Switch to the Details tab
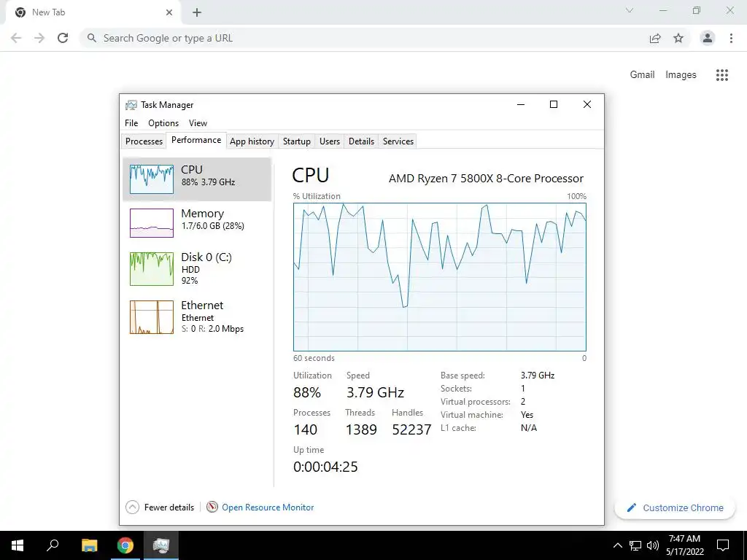 (x=361, y=141)
